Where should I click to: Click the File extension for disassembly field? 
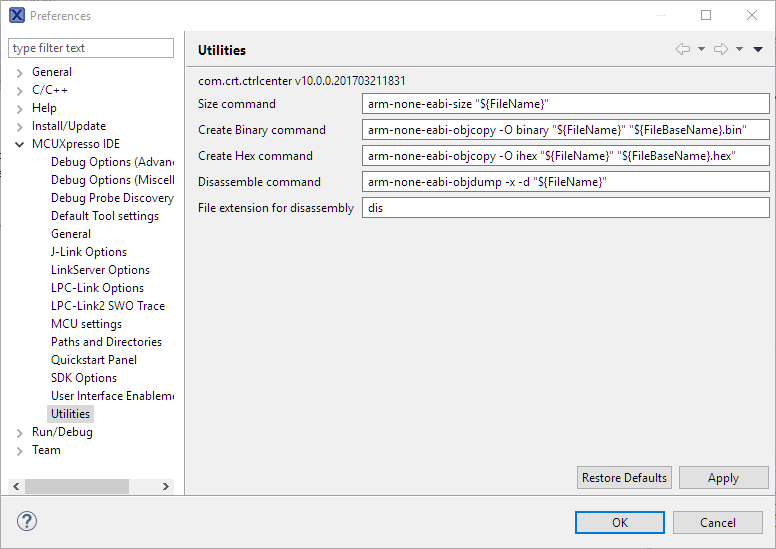pyautogui.click(x=566, y=208)
